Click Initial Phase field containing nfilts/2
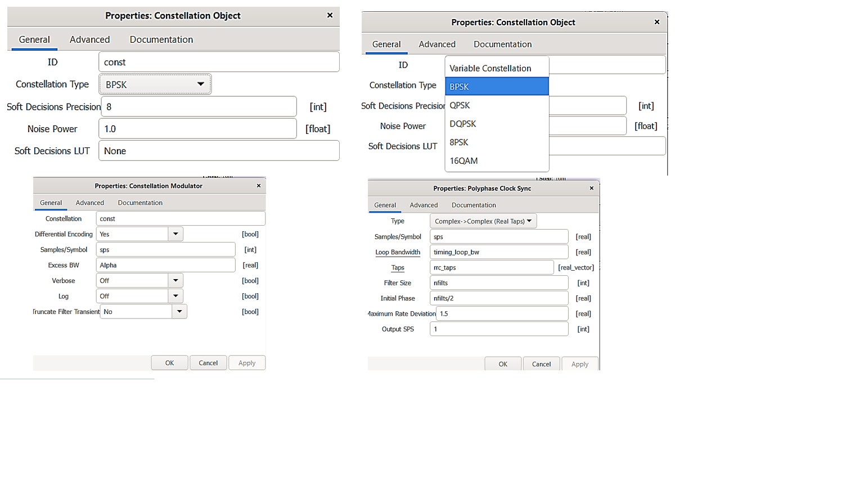The height and width of the screenshot is (498, 868). coord(499,298)
